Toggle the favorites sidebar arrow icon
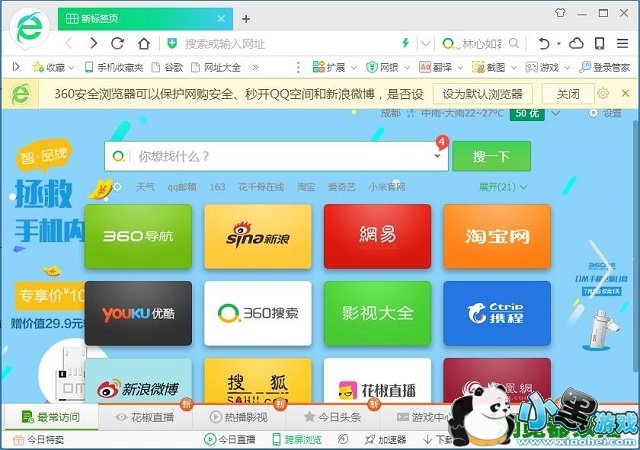The height and width of the screenshot is (450, 640). point(16,67)
